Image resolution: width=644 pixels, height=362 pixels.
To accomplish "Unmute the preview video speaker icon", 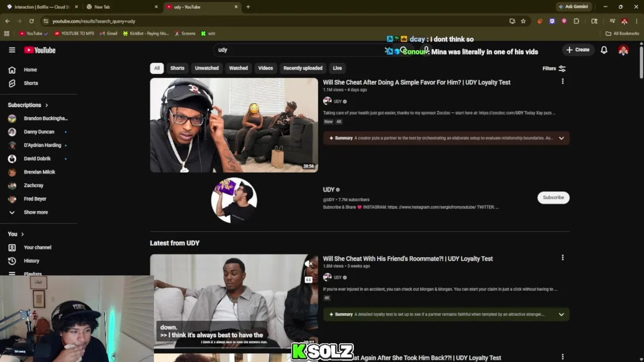I will tap(308, 264).
